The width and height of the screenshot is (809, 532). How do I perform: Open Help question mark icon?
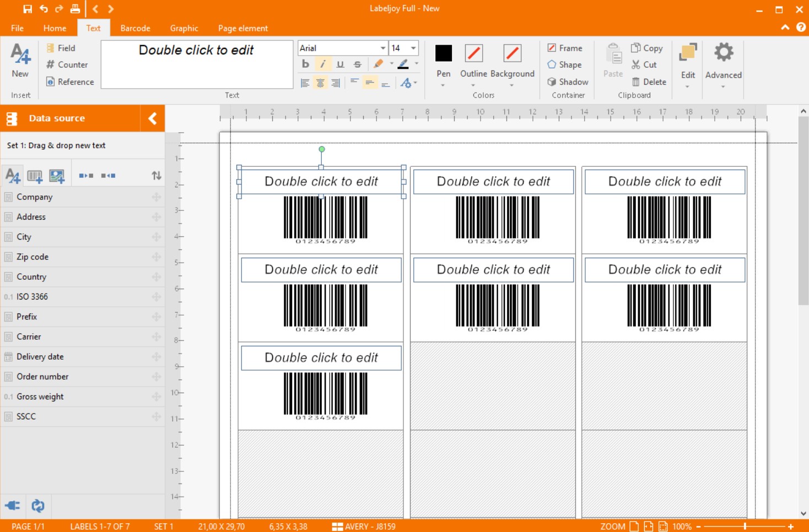(x=801, y=27)
